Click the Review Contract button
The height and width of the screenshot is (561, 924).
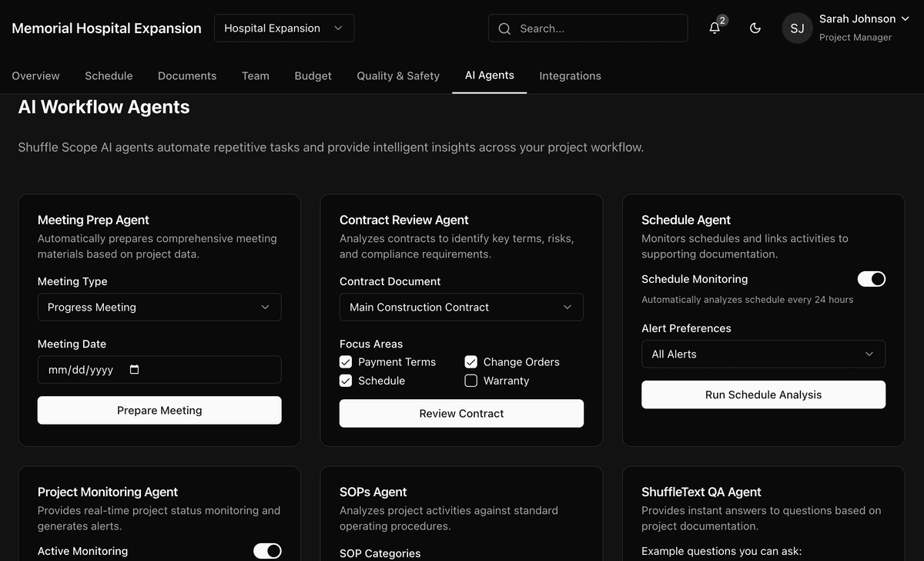[461, 413]
